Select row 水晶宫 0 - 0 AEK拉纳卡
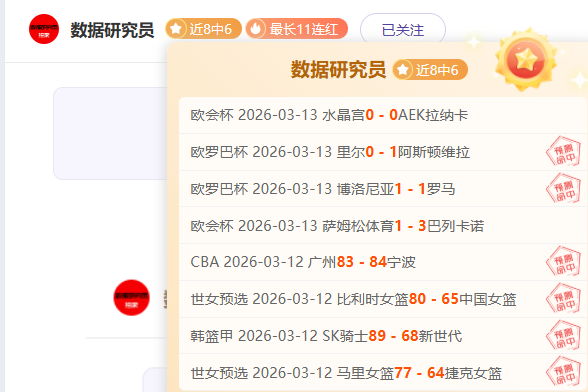The height and width of the screenshot is (392, 588). (382, 115)
